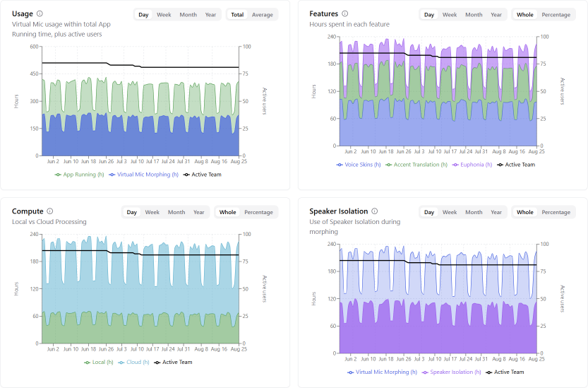Switch Features chart to Percentage

pyautogui.click(x=556, y=15)
